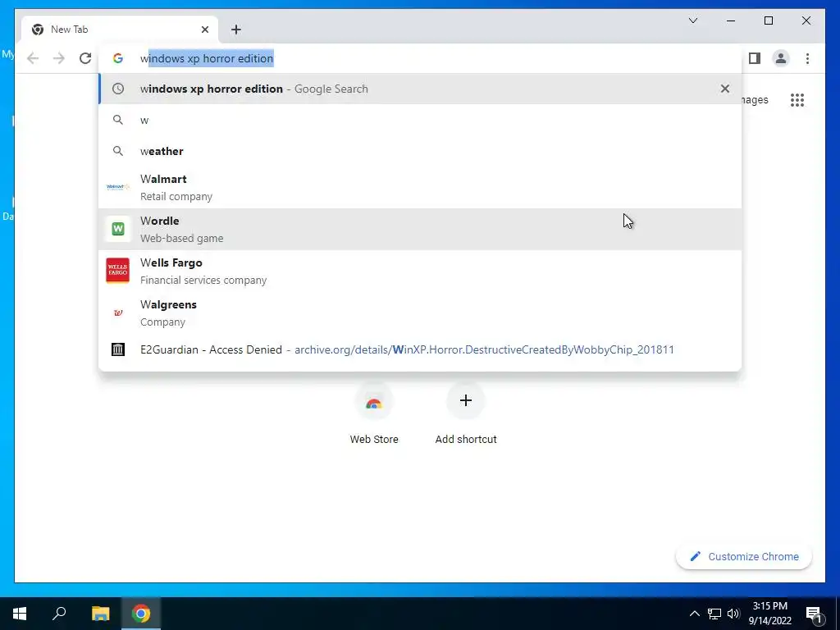Open the Windows Start menu
Viewport: 840px width, 630px height.
tap(20, 614)
